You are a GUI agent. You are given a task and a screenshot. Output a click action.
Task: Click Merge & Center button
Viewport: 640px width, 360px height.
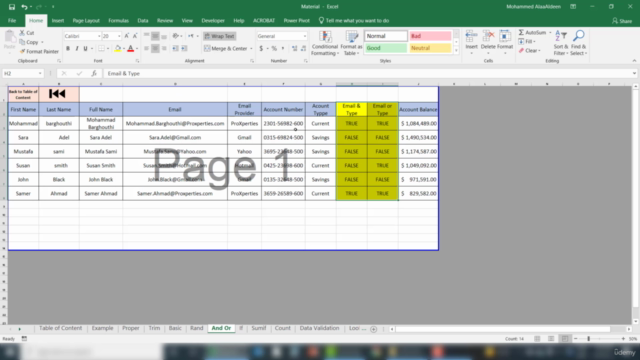coord(226,49)
